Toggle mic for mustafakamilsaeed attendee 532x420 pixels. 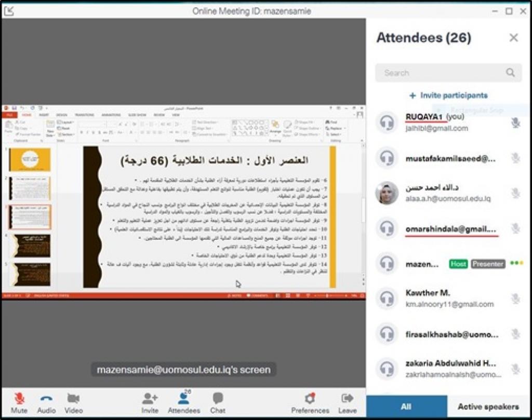click(515, 158)
